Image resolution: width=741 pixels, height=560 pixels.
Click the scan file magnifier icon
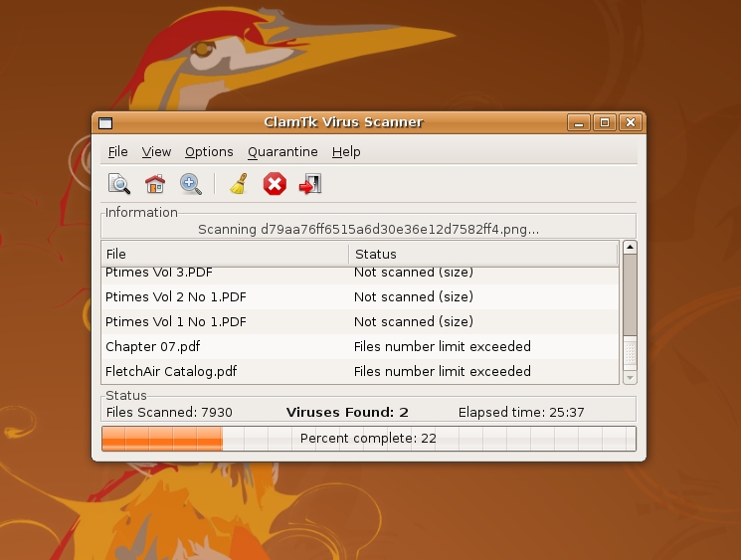point(119,184)
